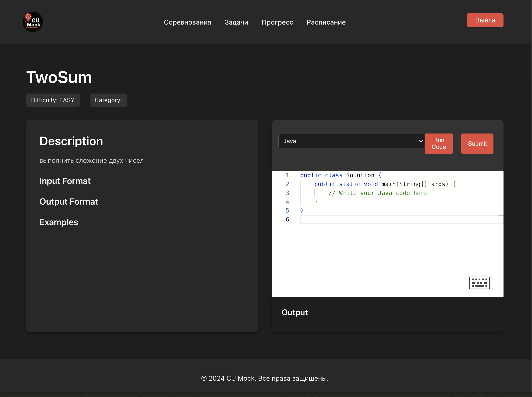Click the CU Mock logo icon
Screen dimensions: 532x397
click(33, 22)
